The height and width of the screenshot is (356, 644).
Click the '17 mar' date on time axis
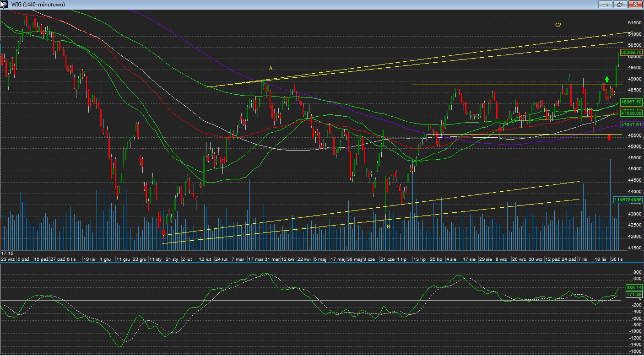click(x=255, y=259)
